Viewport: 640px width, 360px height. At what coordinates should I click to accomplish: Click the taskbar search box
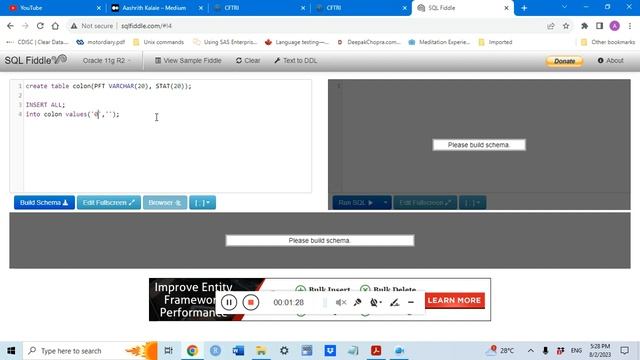click(x=90, y=351)
